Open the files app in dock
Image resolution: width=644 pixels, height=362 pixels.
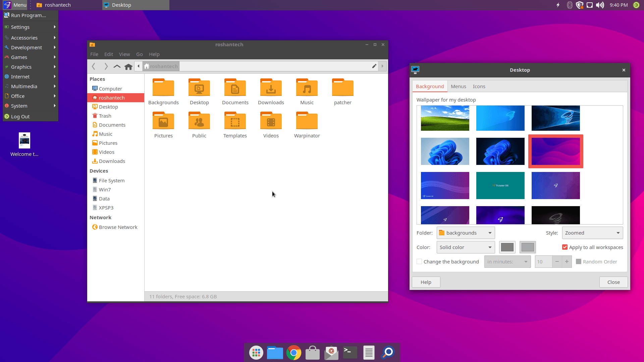[x=275, y=353]
